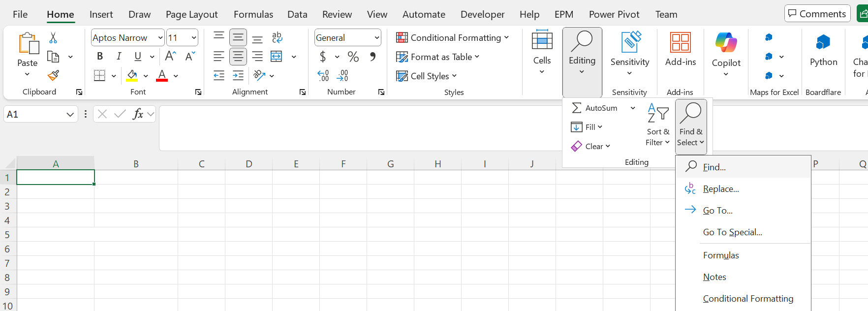868x311 pixels.
Task: Open the number format General dropdown
Action: coord(377,38)
